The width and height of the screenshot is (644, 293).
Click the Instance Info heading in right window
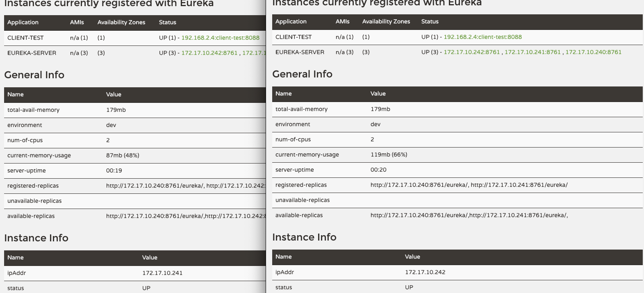click(x=304, y=237)
